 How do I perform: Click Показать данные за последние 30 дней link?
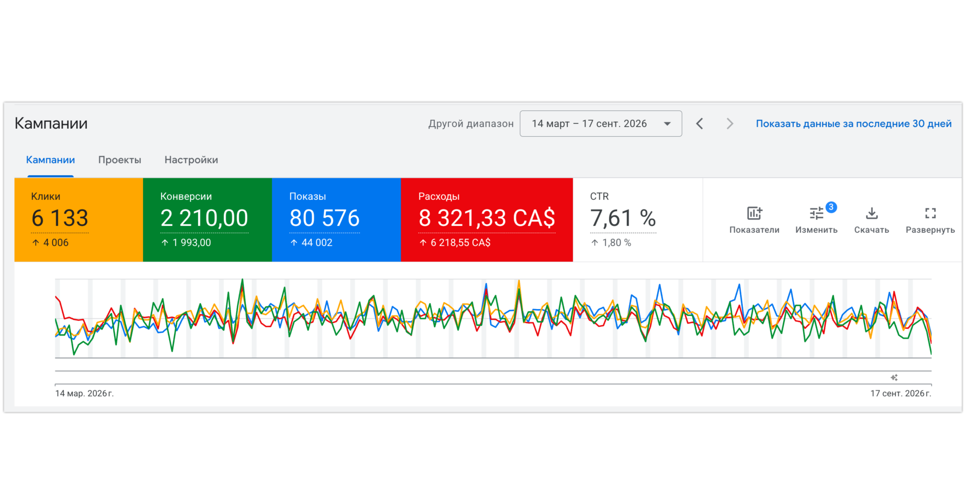click(853, 123)
